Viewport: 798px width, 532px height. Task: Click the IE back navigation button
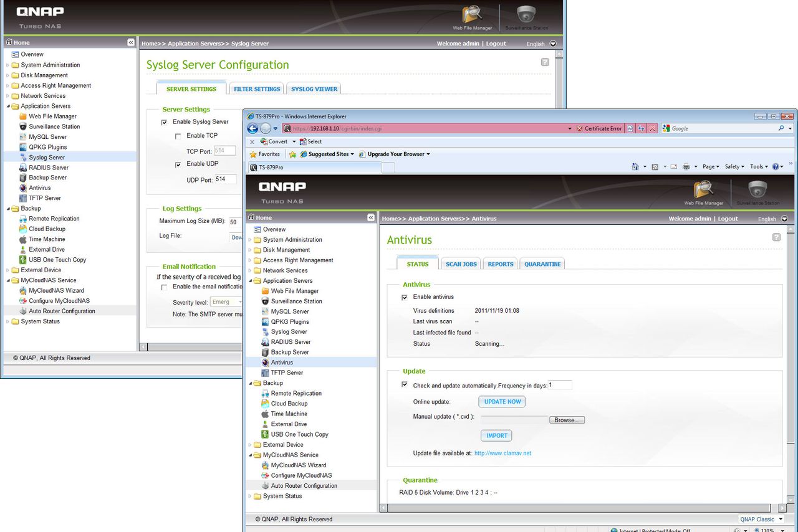[x=252, y=128]
